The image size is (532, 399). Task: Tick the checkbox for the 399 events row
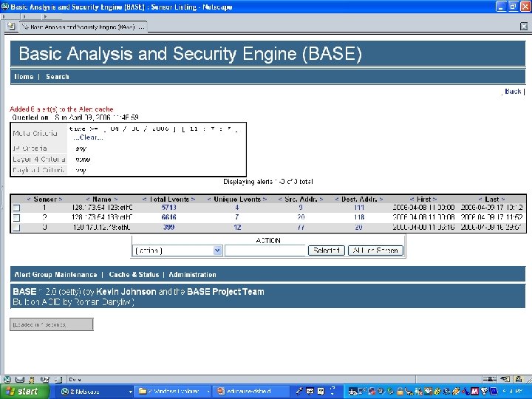[16, 228]
